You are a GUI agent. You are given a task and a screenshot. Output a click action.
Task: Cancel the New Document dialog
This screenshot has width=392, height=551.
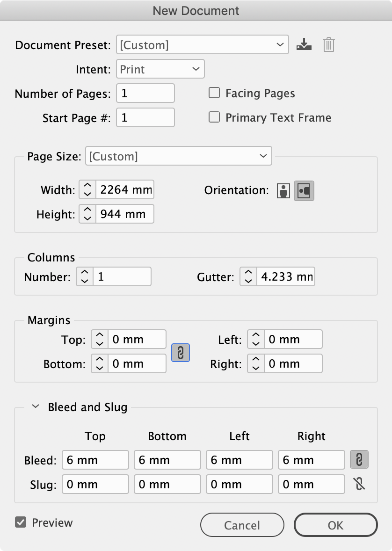(x=242, y=525)
